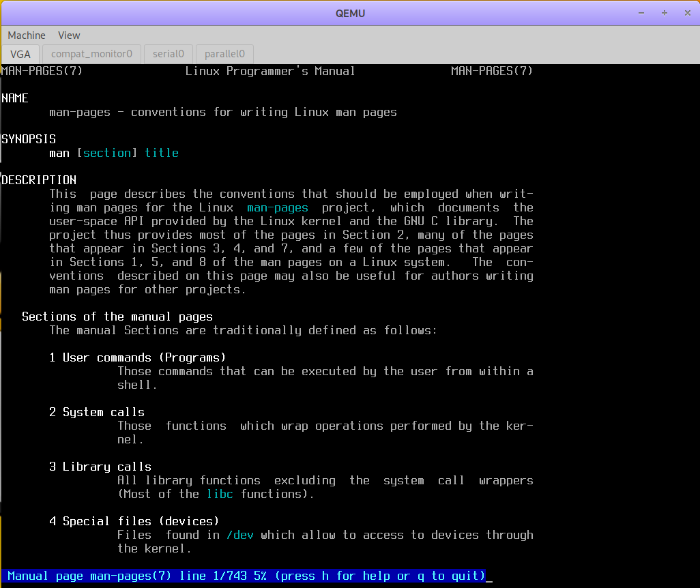This screenshot has height=588, width=700.
Task: Click the cyan /dev path
Action: click(x=239, y=535)
